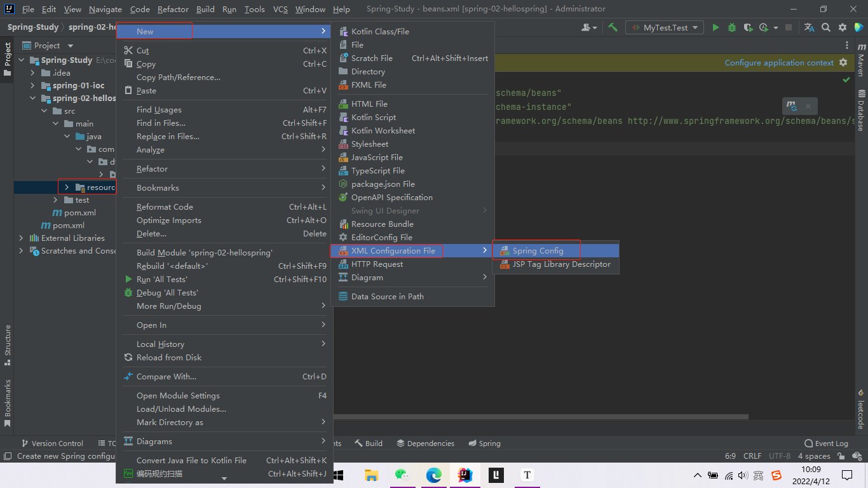Click the green inspection checkmark in the editor
The image size is (868, 488).
tap(846, 80)
